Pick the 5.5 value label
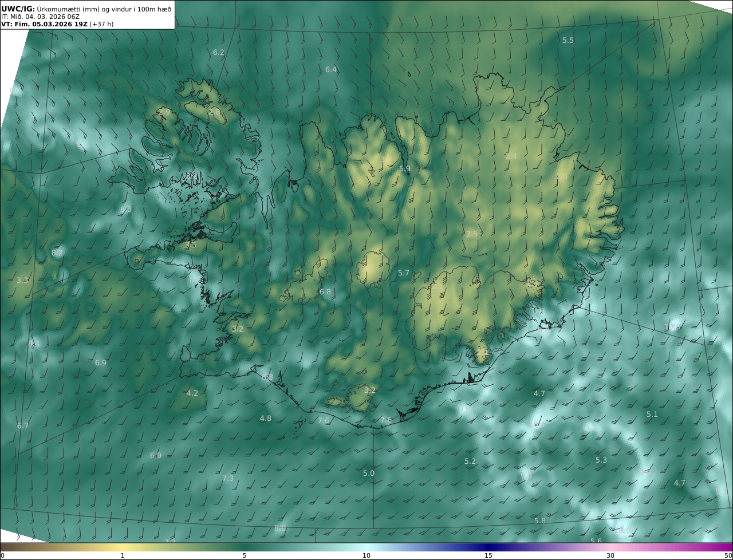The image size is (733, 560). [x=568, y=40]
